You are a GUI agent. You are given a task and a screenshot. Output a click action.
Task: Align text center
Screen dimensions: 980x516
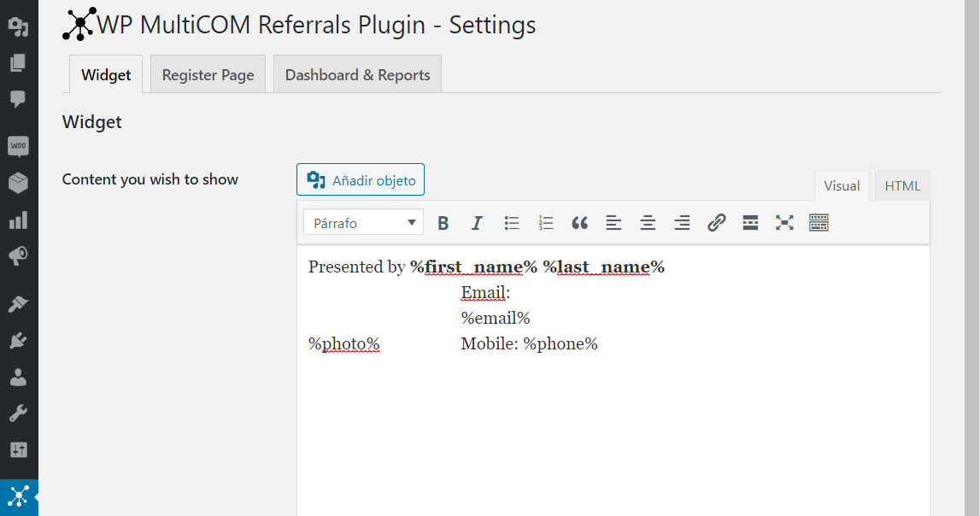click(648, 223)
